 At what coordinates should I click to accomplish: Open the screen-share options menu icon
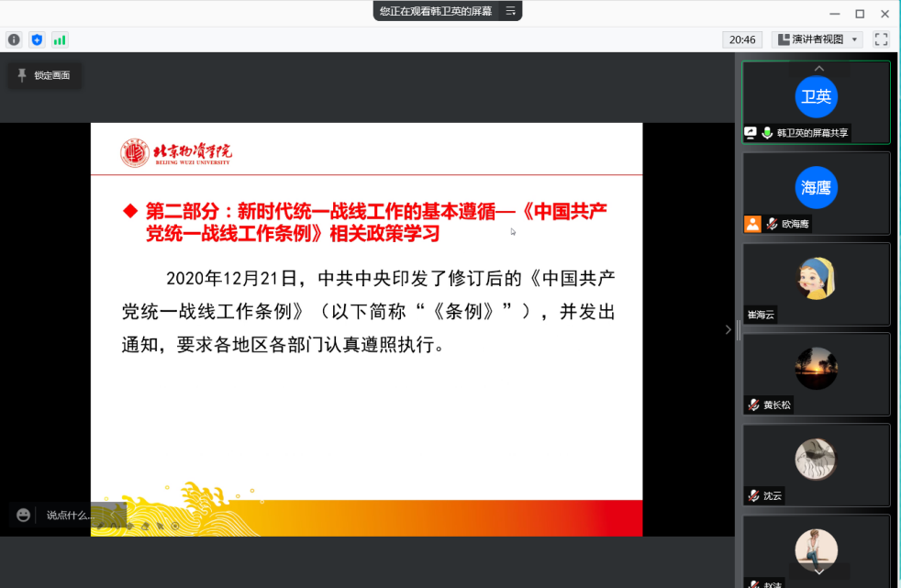point(511,11)
